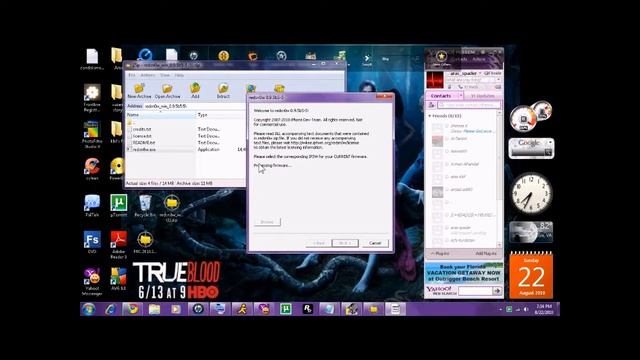Viewport: 640px width, 360px height.
Task: Click the Add icon in archiver toolbar
Action: pyautogui.click(x=195, y=91)
